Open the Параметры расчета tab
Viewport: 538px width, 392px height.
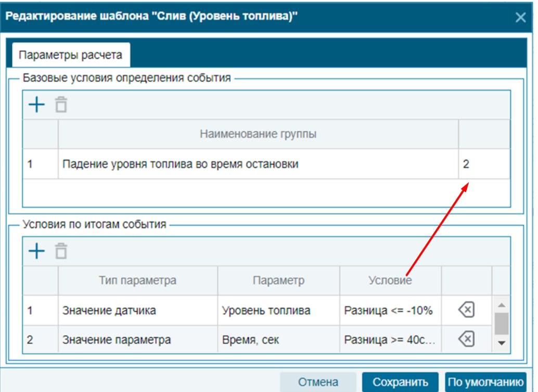pyautogui.click(x=71, y=55)
